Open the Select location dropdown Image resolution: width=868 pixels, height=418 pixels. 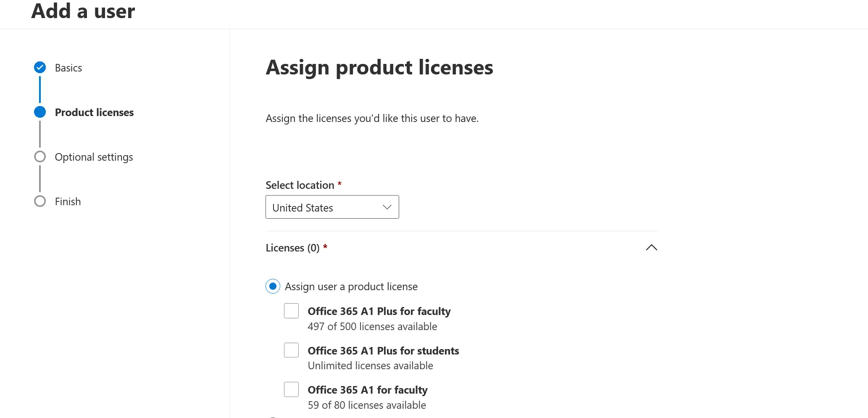click(x=332, y=207)
